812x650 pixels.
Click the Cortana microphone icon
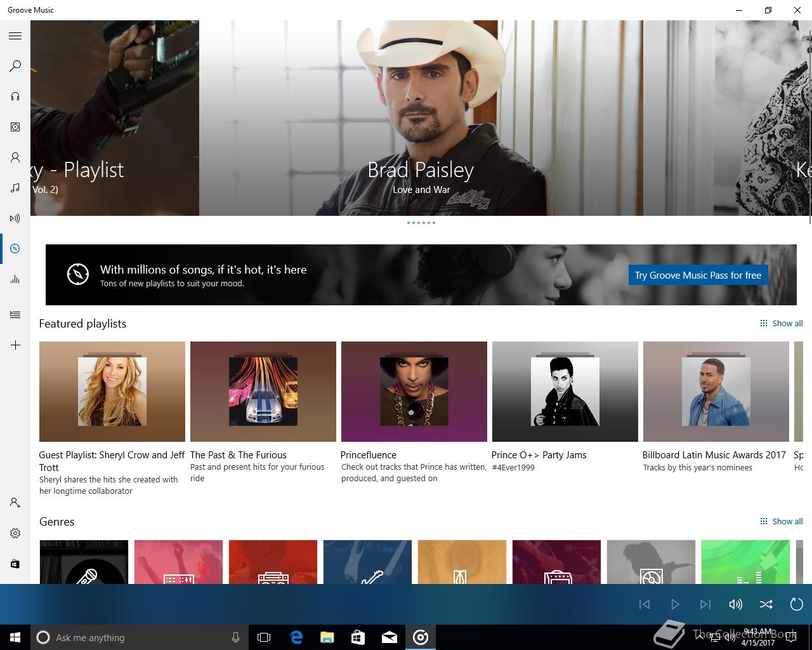click(x=235, y=637)
